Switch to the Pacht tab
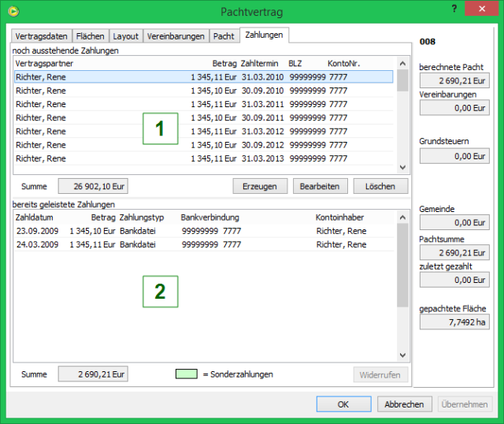Screen dimensions: 504x424 tap(224, 36)
